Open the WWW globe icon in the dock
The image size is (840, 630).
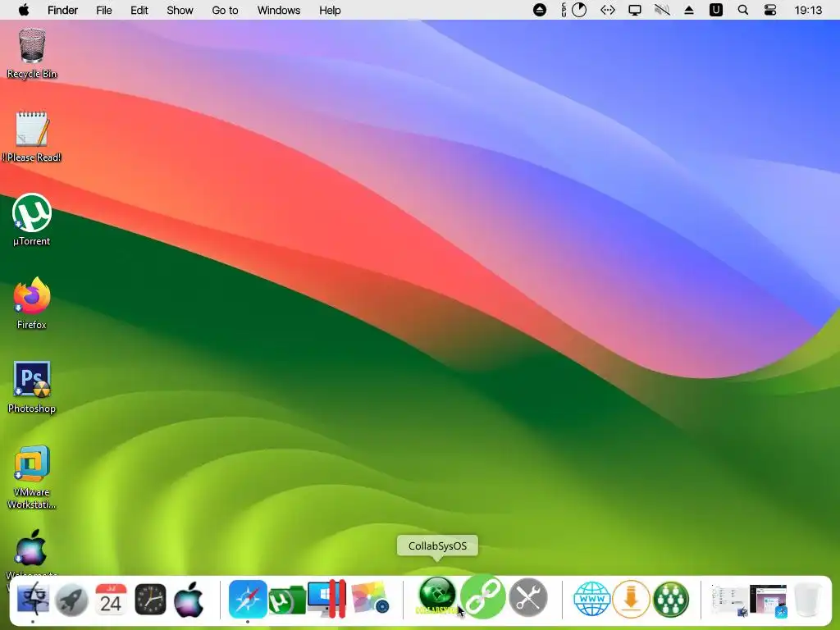(591, 599)
